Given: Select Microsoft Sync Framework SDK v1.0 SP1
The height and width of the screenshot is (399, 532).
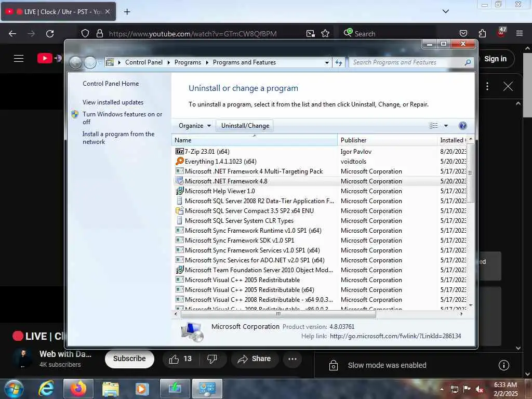Looking at the screenshot, I should pos(320,240).
